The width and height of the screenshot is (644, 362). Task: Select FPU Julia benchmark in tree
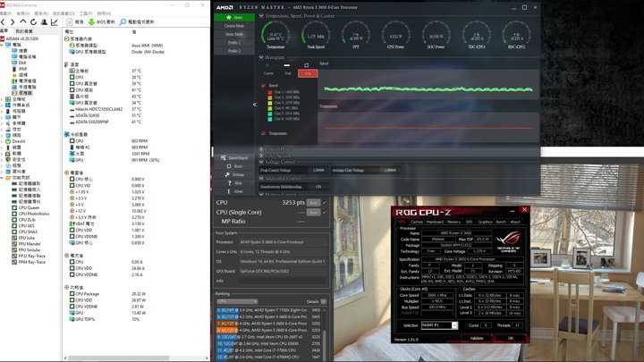pyautogui.click(x=23, y=238)
